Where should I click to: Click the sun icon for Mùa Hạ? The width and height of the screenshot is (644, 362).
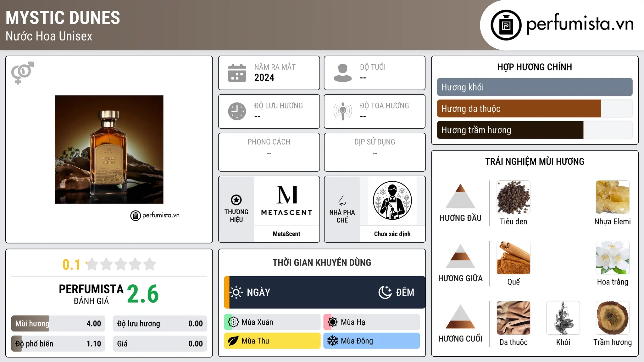[333, 322]
